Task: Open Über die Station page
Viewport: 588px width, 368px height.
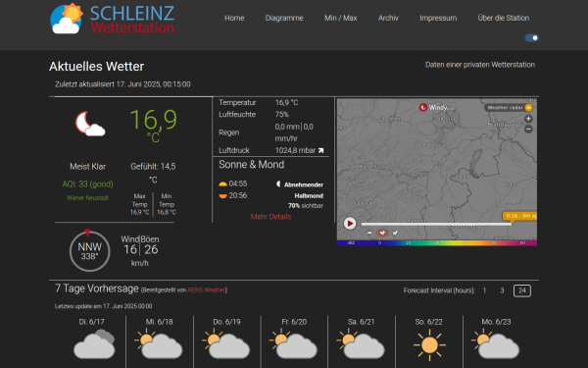Action: [504, 18]
